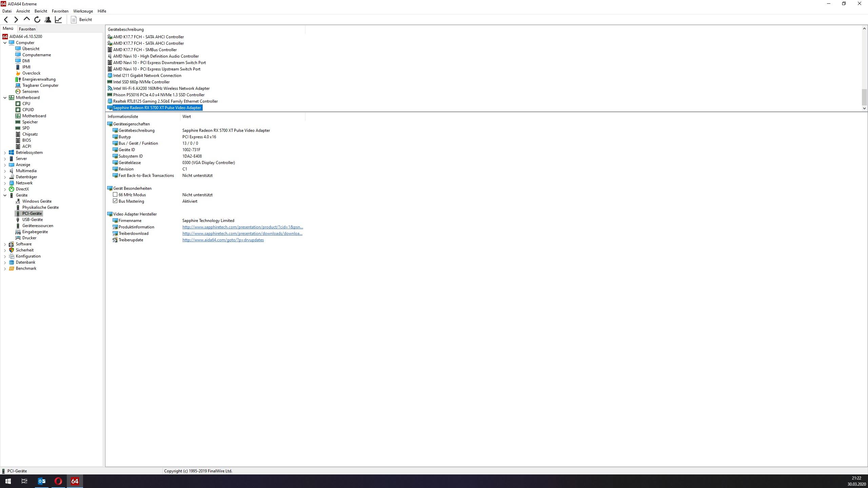Screen dimensions: 868x488
Task: Open the graph chart toolbar icon
Action: [58, 20]
